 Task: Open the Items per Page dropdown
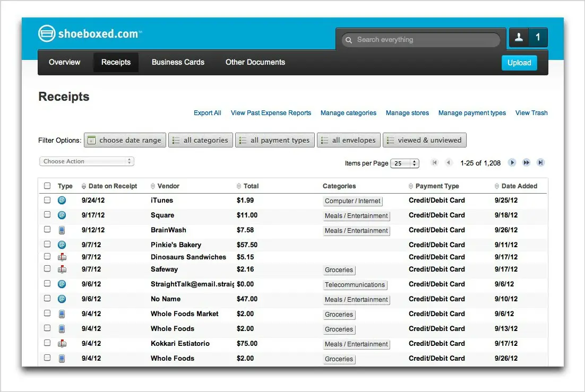(405, 163)
